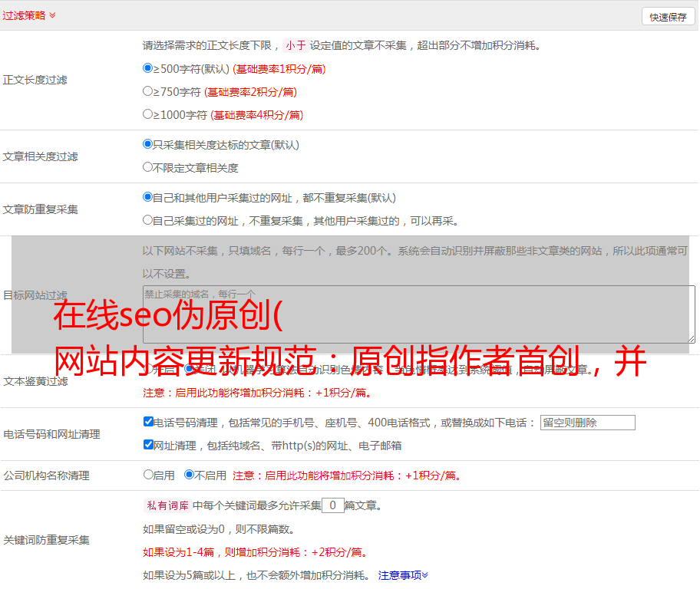Click the keyword article count field
Image resolution: width=700 pixels, height=589 pixels.
click(x=332, y=505)
